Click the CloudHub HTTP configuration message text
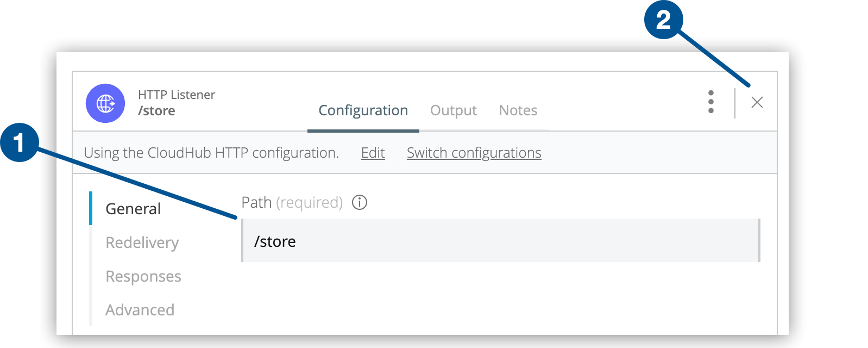The width and height of the screenshot is (868, 348). click(x=211, y=153)
